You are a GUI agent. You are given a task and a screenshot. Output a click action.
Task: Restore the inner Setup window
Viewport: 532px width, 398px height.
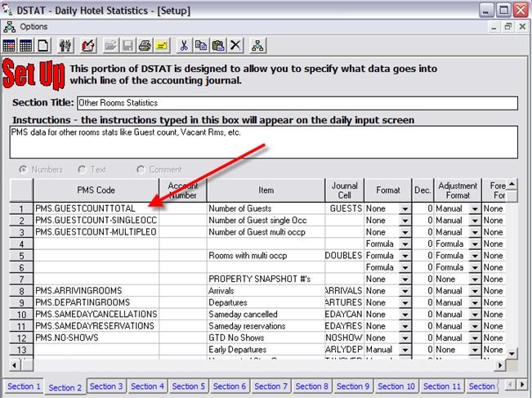(508, 26)
